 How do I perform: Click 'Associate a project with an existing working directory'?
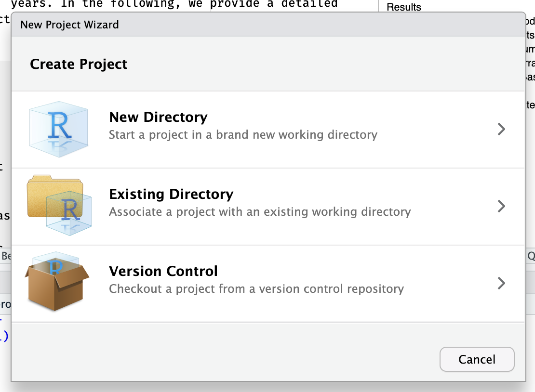point(260,212)
